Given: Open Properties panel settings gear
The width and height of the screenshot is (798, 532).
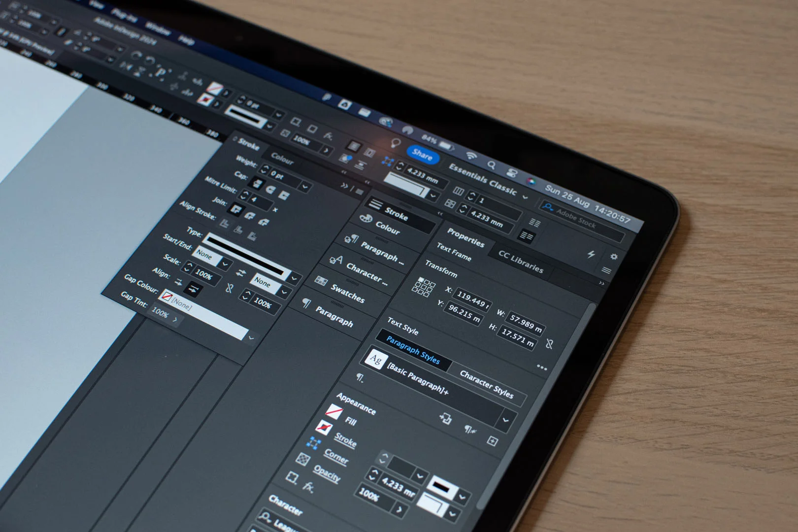Looking at the screenshot, I should (614, 256).
